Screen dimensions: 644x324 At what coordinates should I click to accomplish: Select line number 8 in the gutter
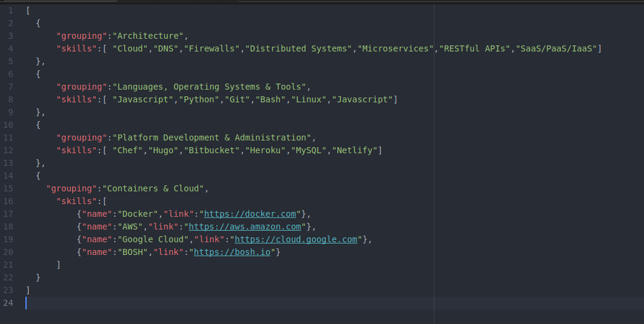(x=10, y=100)
